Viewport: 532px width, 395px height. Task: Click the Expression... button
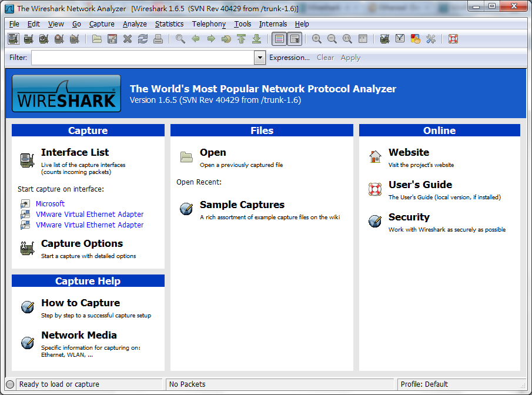(289, 58)
